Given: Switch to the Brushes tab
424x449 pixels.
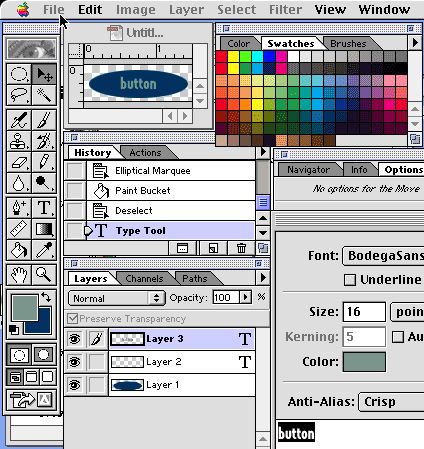Looking at the screenshot, I should pos(348,44).
